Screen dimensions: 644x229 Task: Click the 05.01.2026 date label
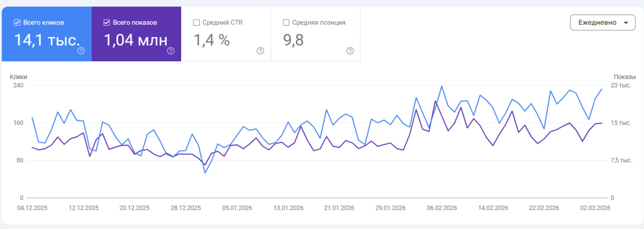(x=237, y=208)
